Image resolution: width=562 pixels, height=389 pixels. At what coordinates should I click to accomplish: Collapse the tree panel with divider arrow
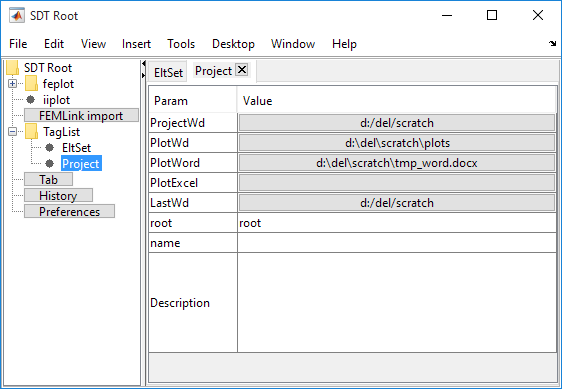click(x=144, y=64)
